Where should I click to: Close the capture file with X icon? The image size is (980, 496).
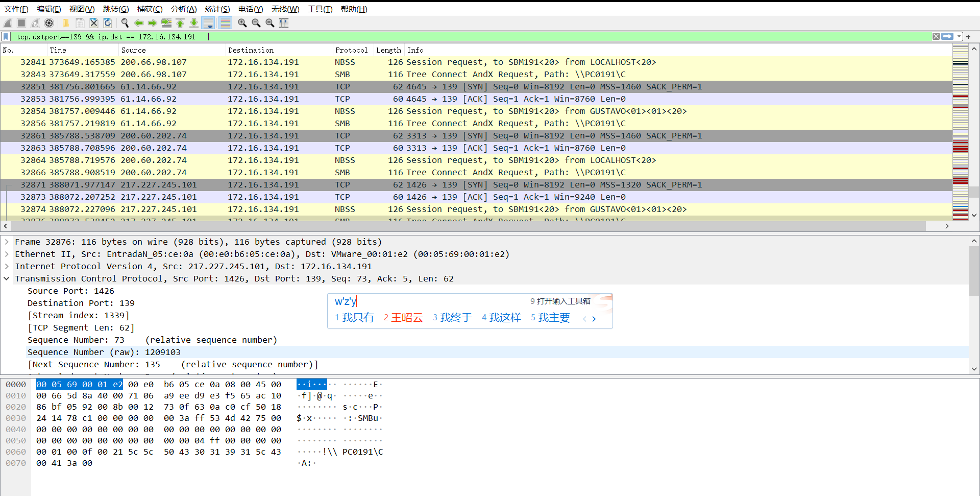coord(93,23)
